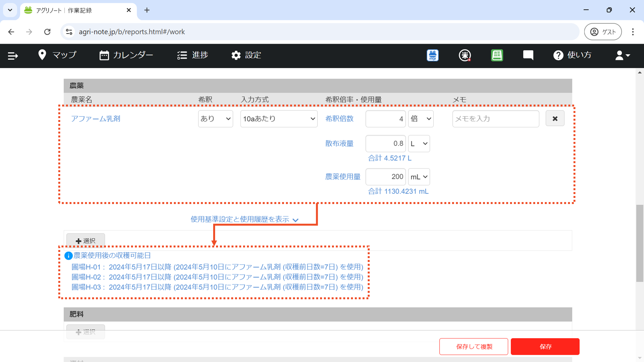Close the アグリノート 作業記録 tab
This screenshot has width=644, height=362.
pyautogui.click(x=129, y=10)
